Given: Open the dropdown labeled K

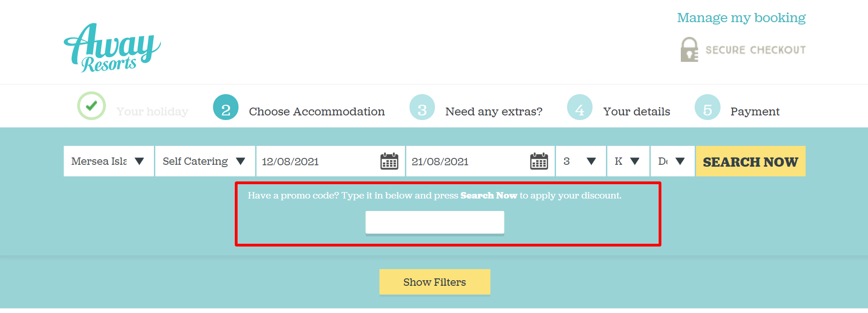Looking at the screenshot, I should (x=628, y=161).
